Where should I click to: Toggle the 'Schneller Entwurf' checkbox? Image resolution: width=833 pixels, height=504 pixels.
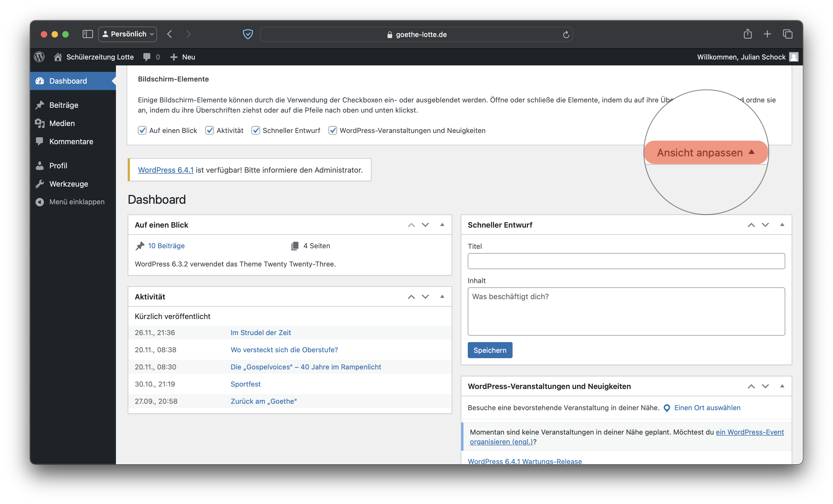pos(255,130)
